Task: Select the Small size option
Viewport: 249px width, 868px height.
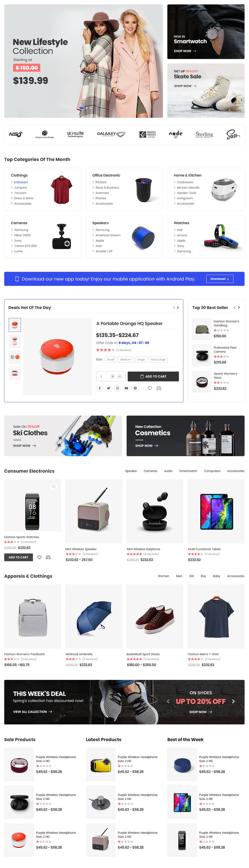Action: (x=110, y=359)
